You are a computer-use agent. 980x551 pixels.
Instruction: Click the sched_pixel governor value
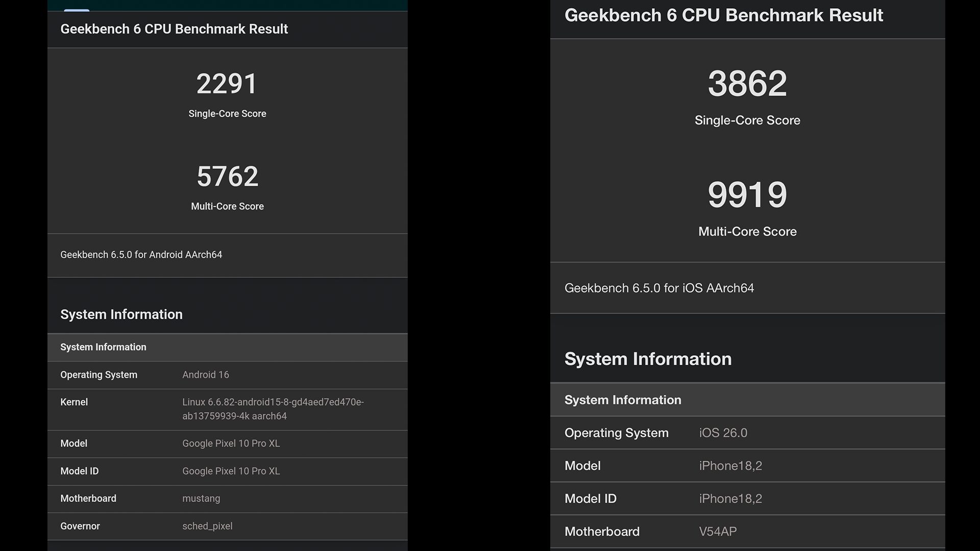coord(207,526)
